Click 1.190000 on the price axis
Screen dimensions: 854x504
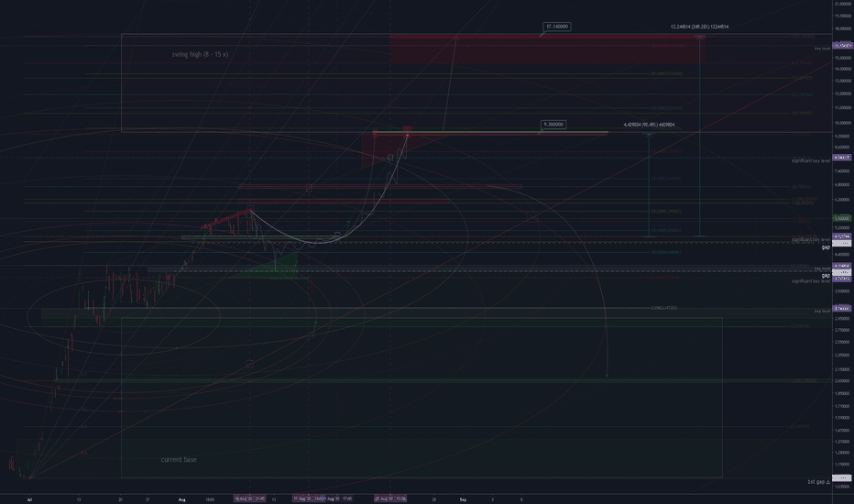pyautogui.click(x=842, y=465)
